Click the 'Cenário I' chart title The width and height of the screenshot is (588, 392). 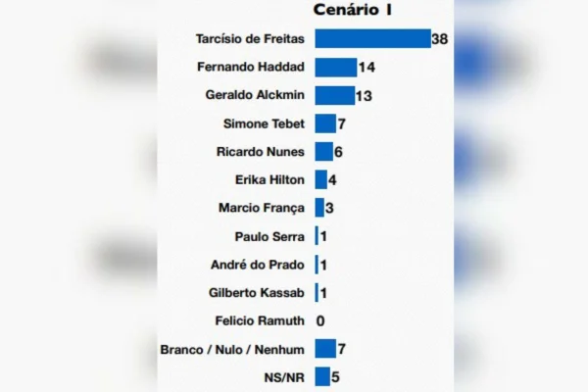[355, 10]
